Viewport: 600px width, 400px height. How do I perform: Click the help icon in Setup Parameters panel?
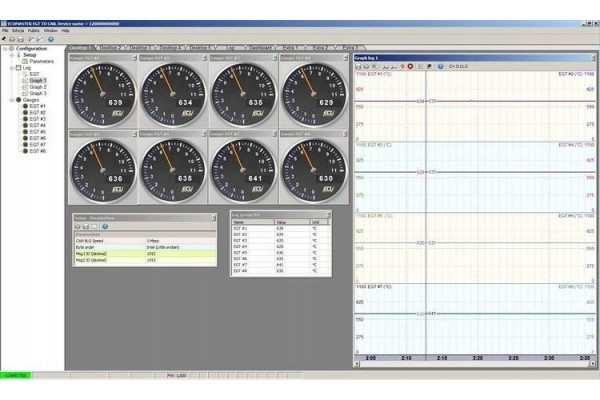105,226
